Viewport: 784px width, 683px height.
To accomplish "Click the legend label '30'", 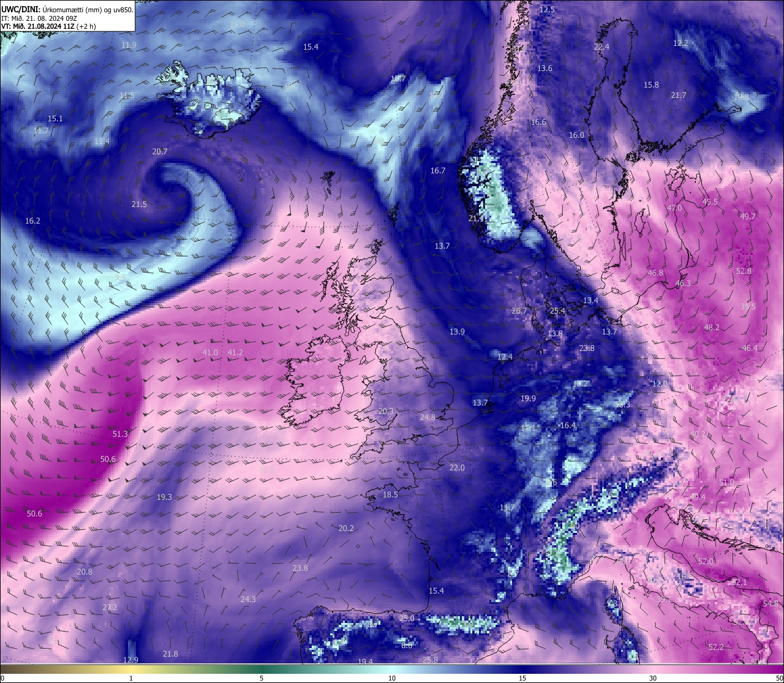I will coord(653,678).
